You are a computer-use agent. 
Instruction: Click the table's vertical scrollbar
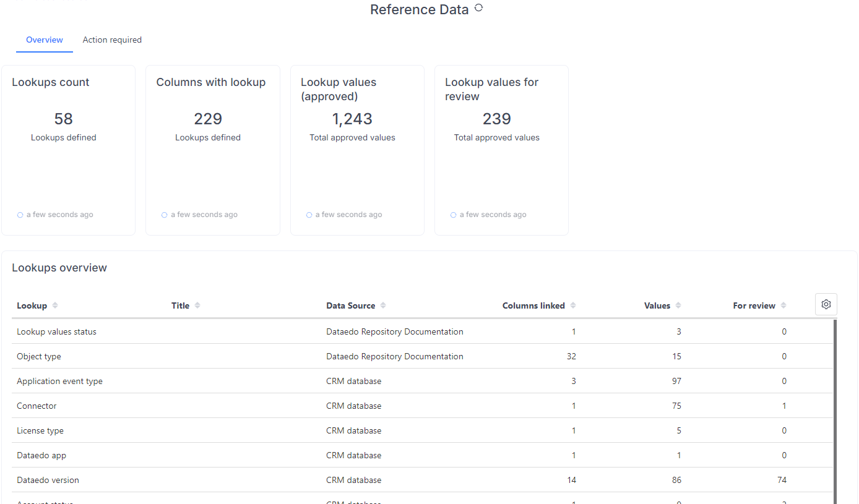tap(835, 411)
